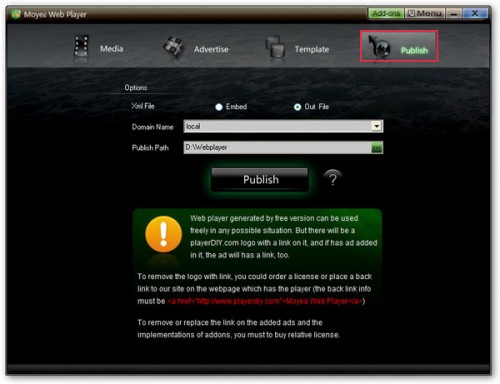This screenshot has width=500, height=384.
Task: Open the Advertise section cube icon
Action: (173, 48)
